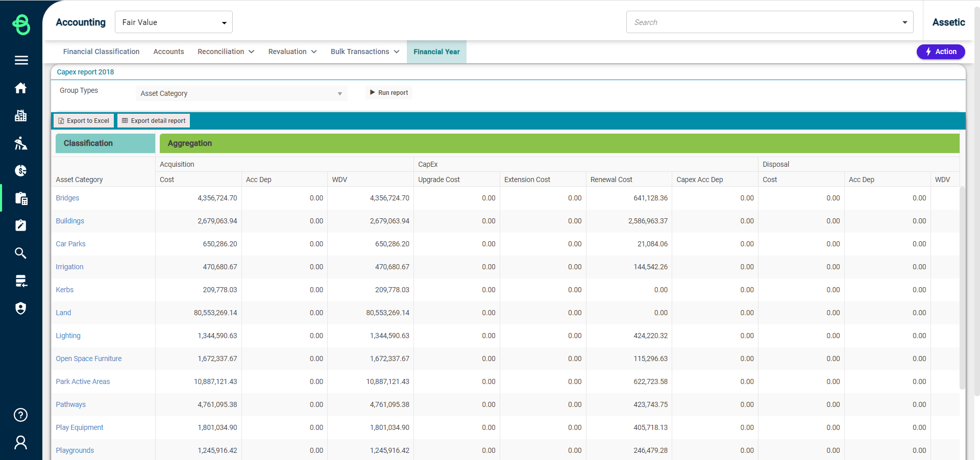Click the Run report button
Viewport: 980px width, 460px height.
[x=389, y=93]
